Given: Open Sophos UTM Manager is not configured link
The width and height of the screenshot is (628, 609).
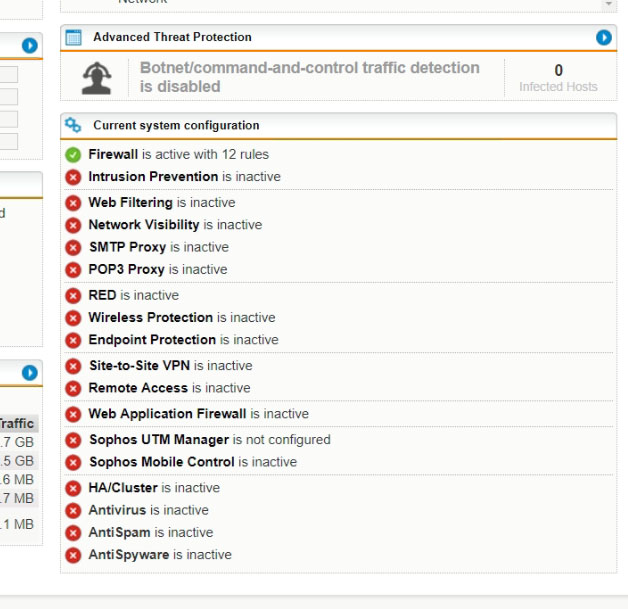Looking at the screenshot, I should (x=210, y=440).
